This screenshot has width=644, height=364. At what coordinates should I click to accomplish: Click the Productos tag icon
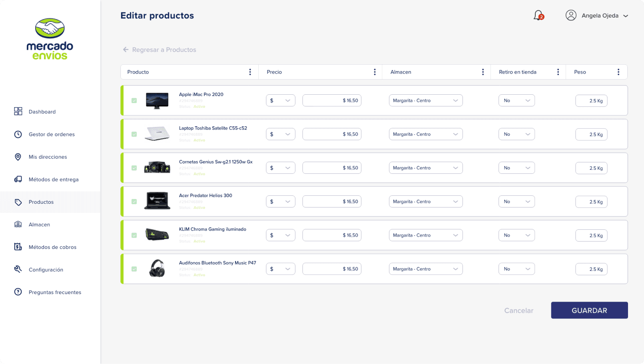click(18, 202)
